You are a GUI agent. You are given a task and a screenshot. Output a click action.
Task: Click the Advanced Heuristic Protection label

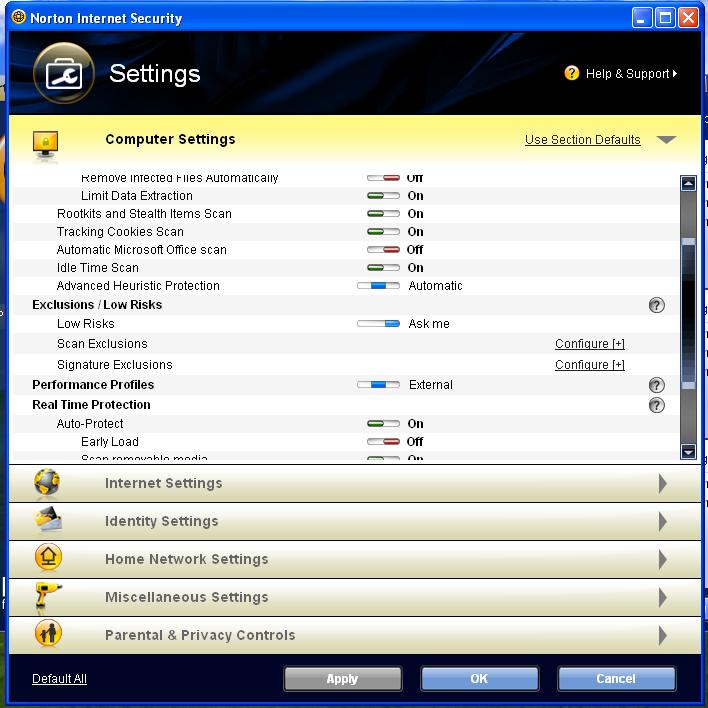(x=138, y=286)
